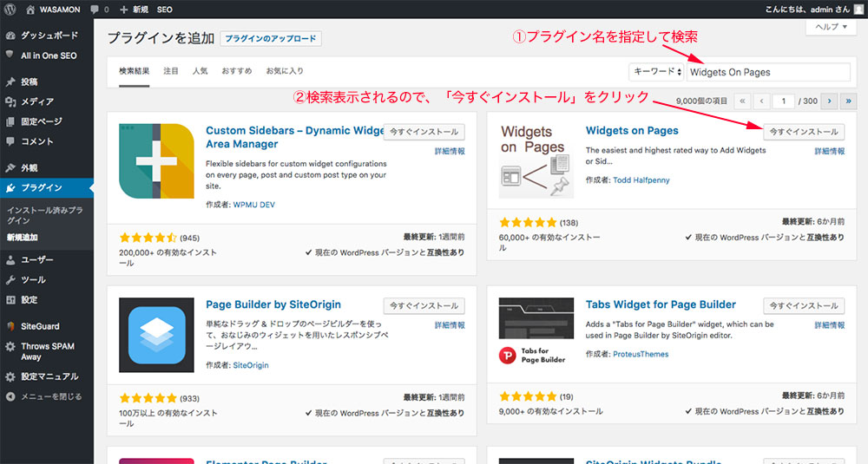Click Widgets on Pages star rating
The image size is (868, 464).
pyautogui.click(x=528, y=222)
